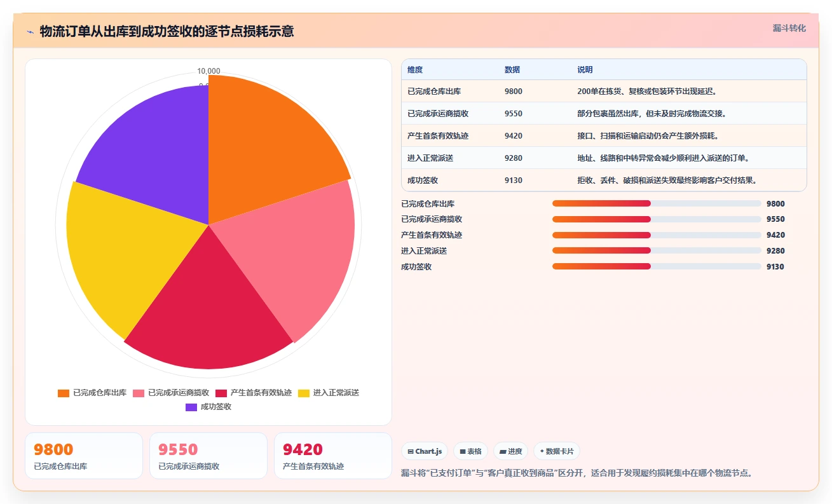Image resolution: width=832 pixels, height=504 pixels.
Task: Click the 表格 tag chip
Action: 470,451
